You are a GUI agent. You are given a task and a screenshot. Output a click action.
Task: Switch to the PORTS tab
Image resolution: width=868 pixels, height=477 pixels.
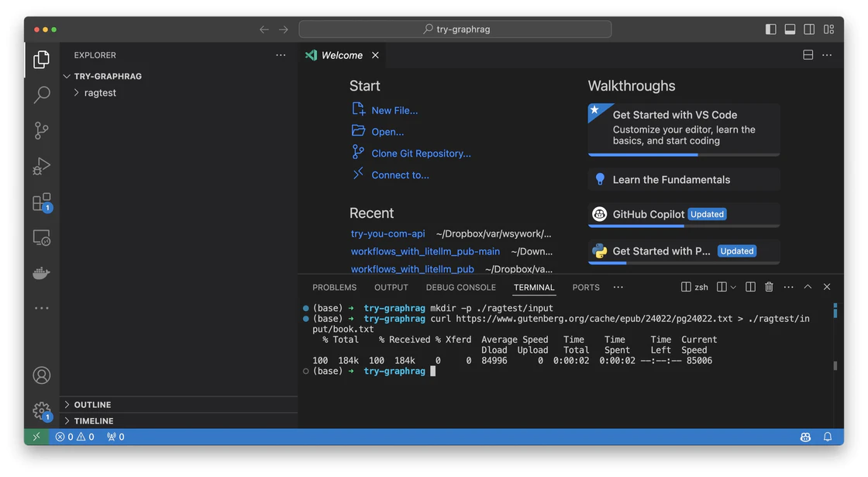[586, 287]
